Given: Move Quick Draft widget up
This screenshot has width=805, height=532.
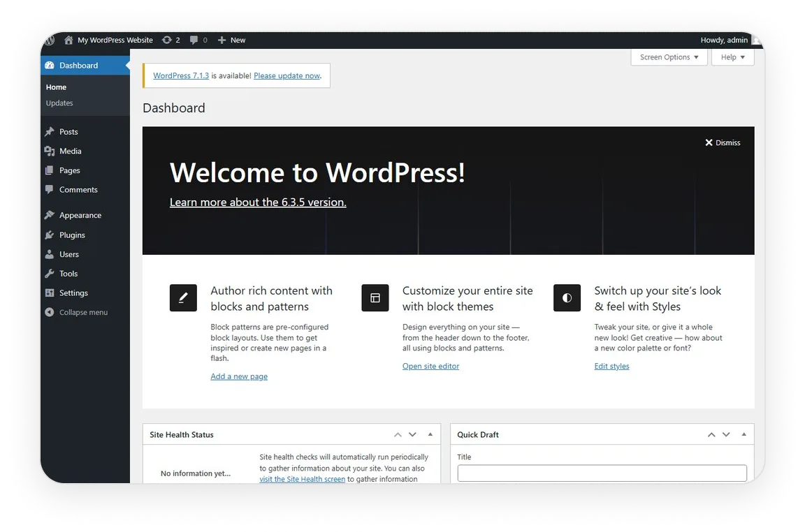Looking at the screenshot, I should pos(711,434).
